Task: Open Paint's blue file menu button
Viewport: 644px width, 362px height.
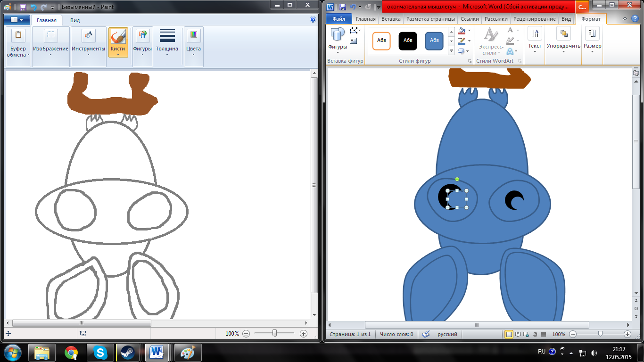Action: pos(17,20)
